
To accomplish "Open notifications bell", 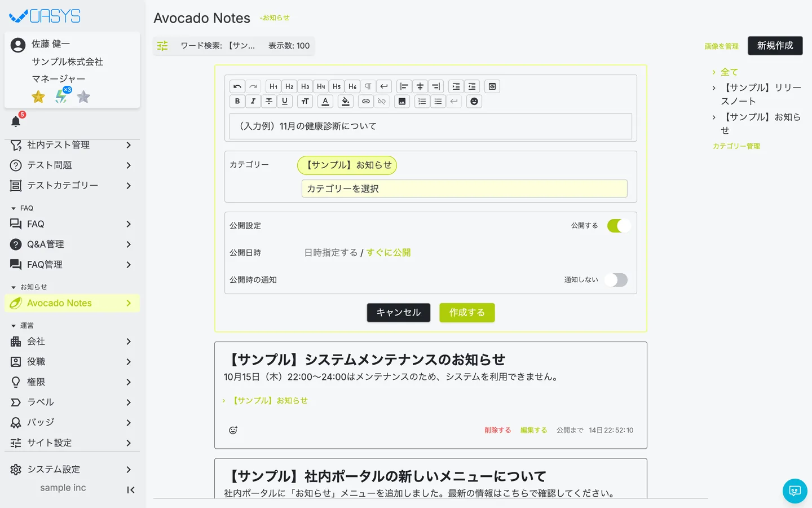I will tap(16, 121).
